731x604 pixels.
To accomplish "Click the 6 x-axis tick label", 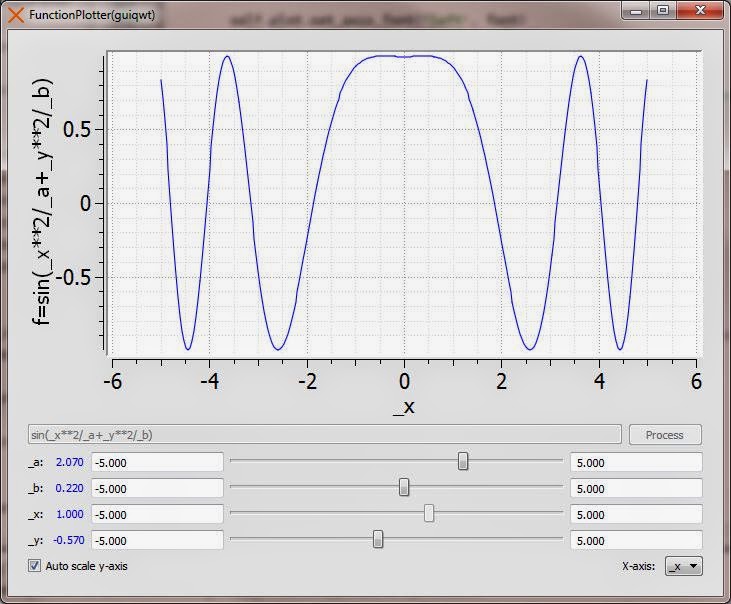I will click(696, 381).
